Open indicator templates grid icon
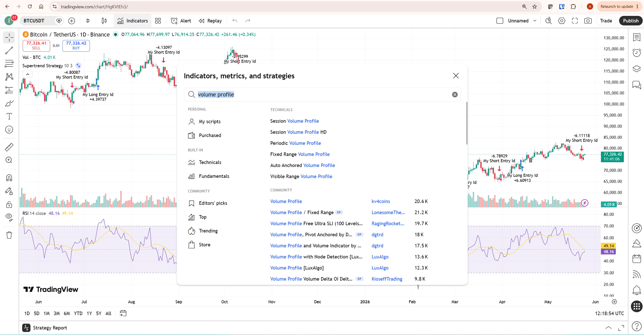 tap(158, 21)
